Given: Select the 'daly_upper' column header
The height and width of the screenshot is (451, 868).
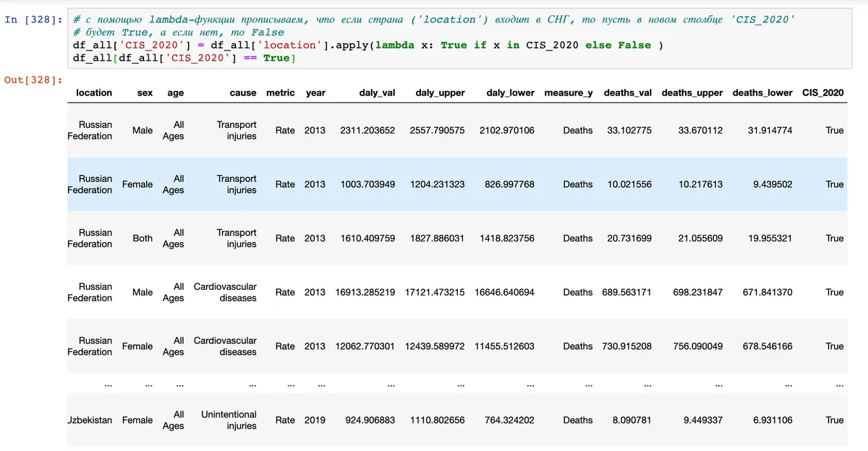Looking at the screenshot, I should point(440,93).
